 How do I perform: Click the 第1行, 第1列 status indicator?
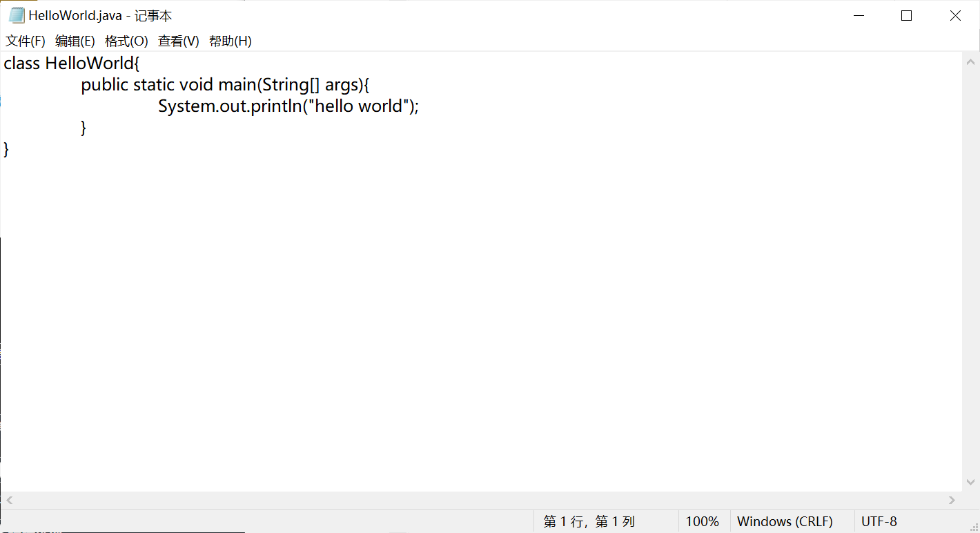pos(589,521)
